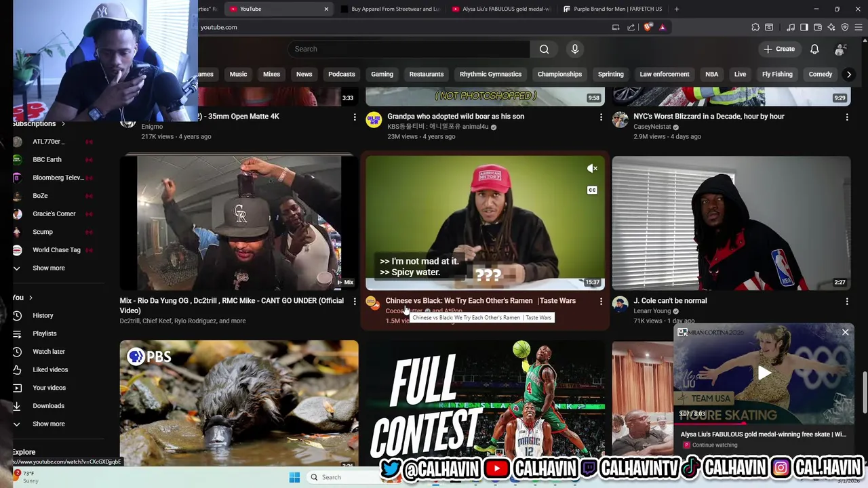
Task: Toggle captions on the Taste Wars preview
Action: pos(592,190)
